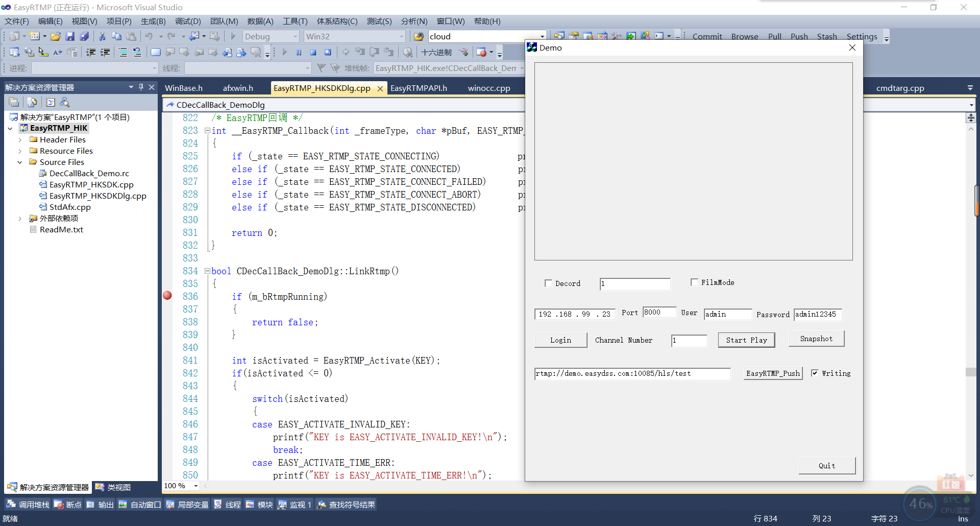This screenshot has width=980, height=526.
Task: Open the 生成(B) build menu
Action: tap(153, 21)
